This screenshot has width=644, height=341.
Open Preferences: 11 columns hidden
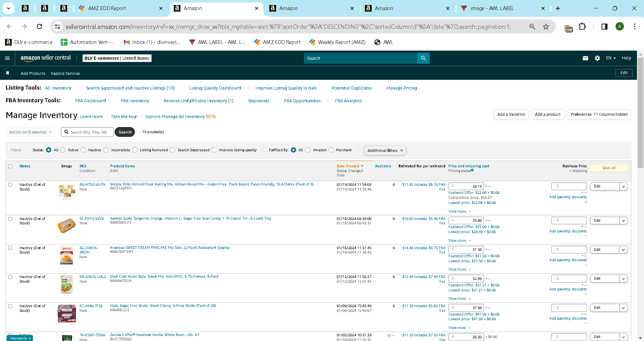[x=599, y=114]
